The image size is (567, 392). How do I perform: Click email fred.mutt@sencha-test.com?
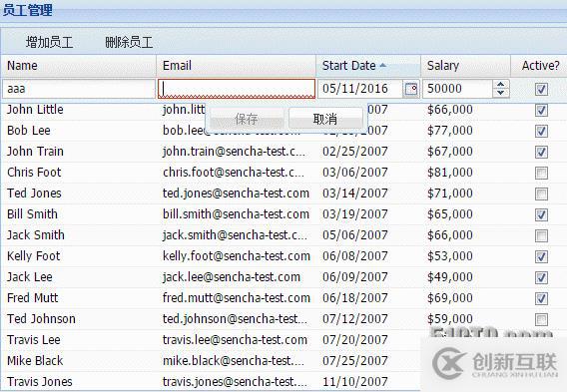pyautogui.click(x=237, y=298)
